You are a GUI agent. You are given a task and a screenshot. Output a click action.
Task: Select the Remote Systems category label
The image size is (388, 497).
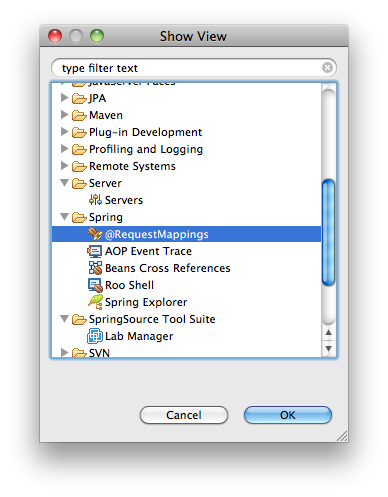point(132,166)
